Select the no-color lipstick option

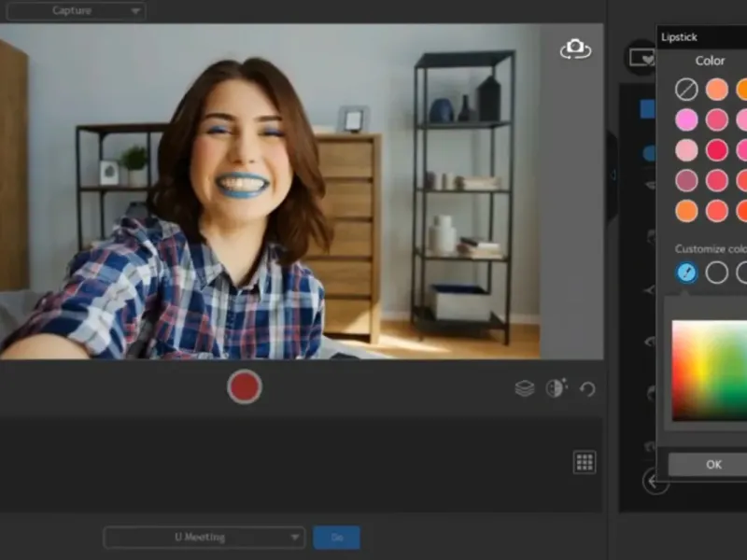[686, 90]
